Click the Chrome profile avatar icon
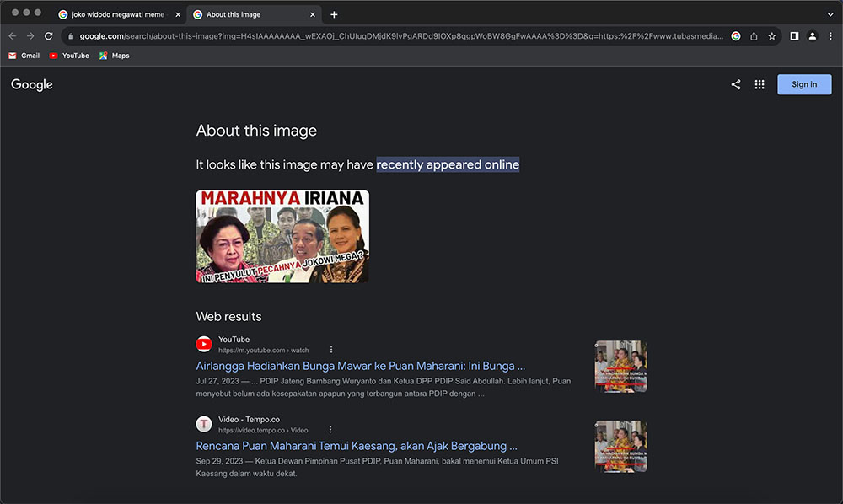 813,36
